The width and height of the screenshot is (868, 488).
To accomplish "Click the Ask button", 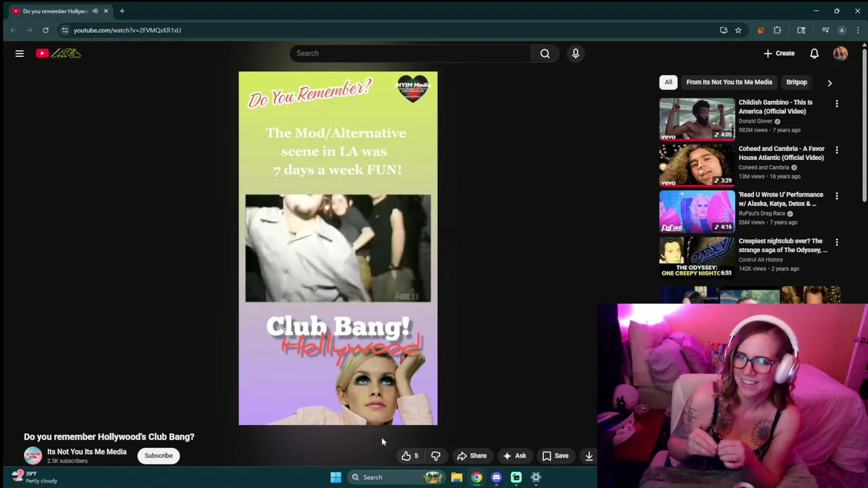I will pyautogui.click(x=514, y=456).
